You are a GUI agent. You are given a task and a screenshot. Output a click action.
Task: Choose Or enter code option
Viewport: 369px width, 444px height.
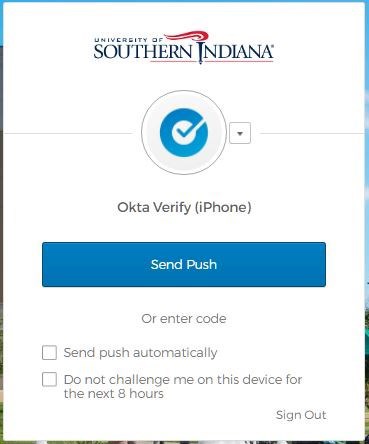184,319
